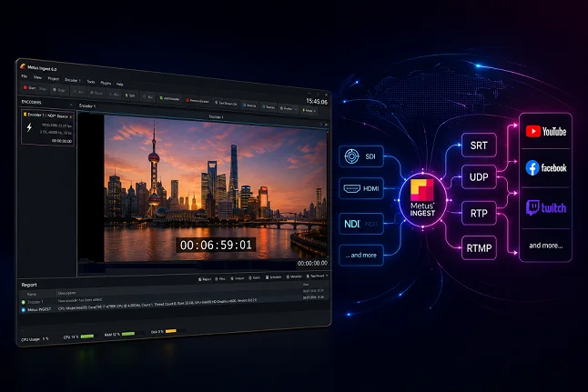Click the Disk yellow usage bar
588x392 pixels.
(x=170, y=331)
